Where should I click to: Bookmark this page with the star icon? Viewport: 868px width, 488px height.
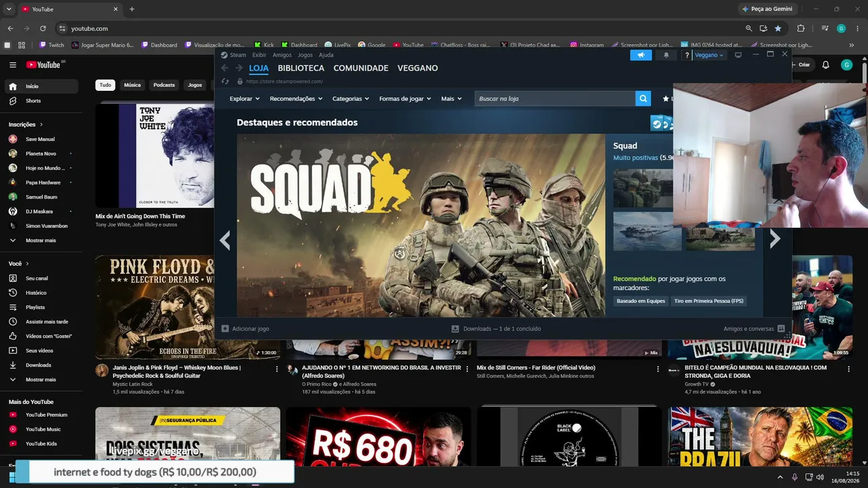pos(778,28)
